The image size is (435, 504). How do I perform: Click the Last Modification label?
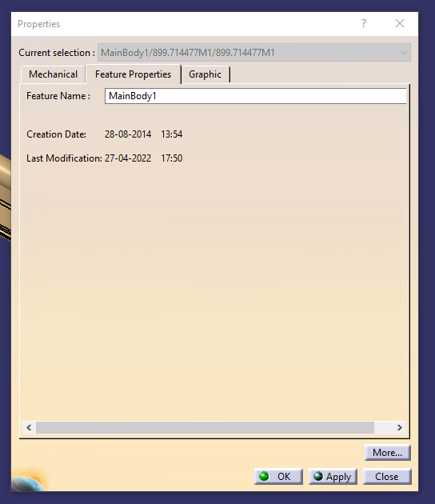tap(64, 158)
